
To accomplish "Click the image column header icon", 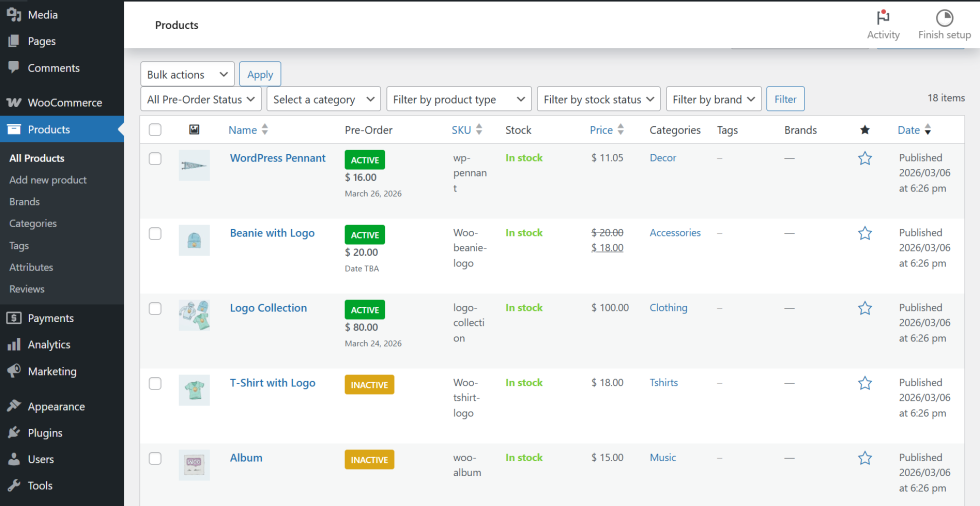I will [x=194, y=130].
